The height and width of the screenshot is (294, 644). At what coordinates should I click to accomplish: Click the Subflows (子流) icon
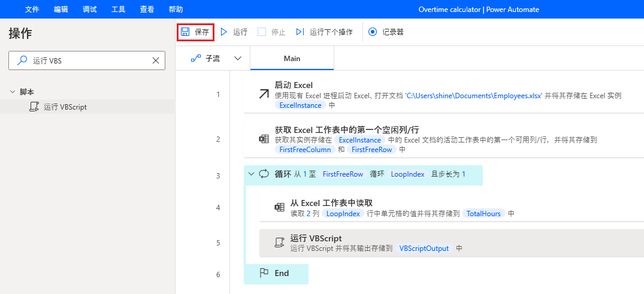pos(195,59)
